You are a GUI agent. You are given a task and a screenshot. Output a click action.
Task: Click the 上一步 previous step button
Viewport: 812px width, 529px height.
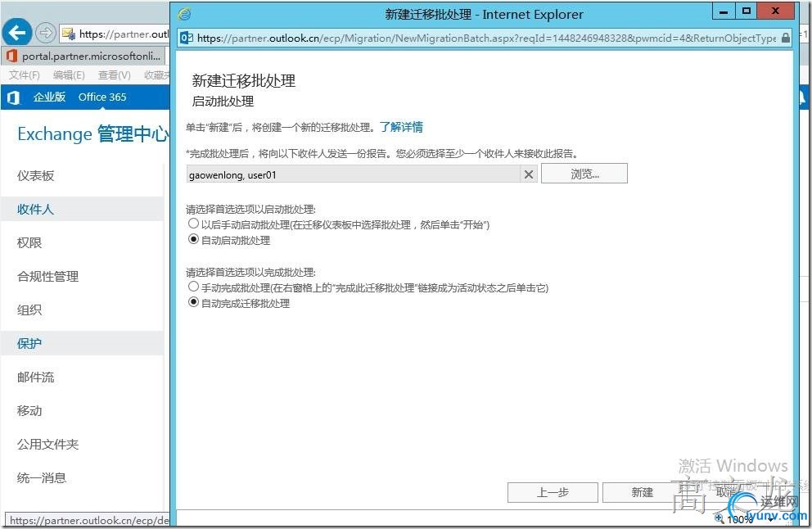click(553, 492)
